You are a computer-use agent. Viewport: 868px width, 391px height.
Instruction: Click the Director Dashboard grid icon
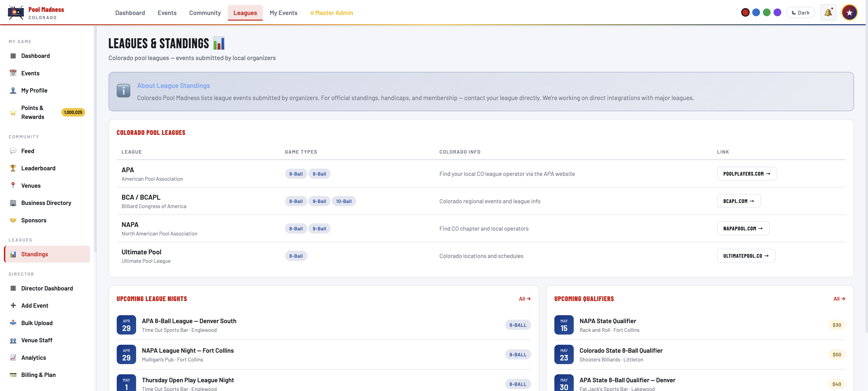click(13, 288)
